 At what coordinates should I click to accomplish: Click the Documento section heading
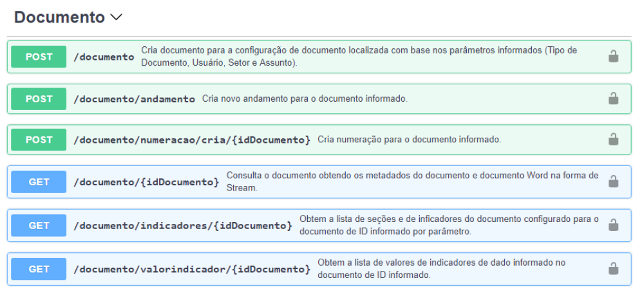[59, 17]
